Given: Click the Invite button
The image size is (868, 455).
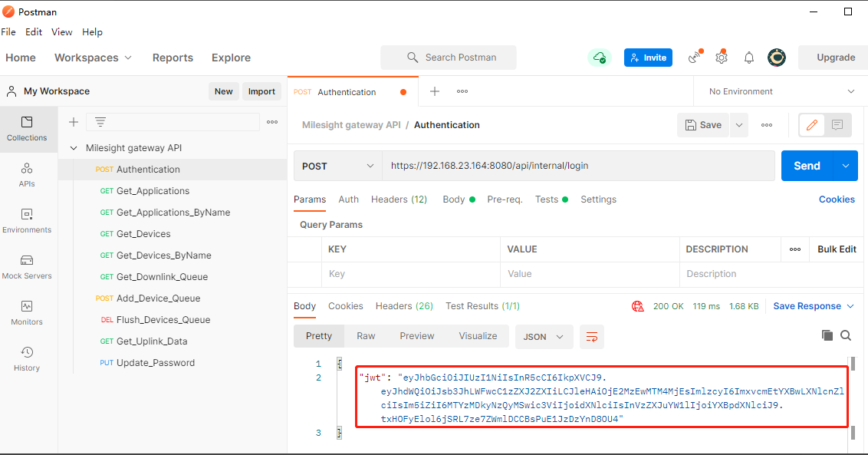Looking at the screenshot, I should [648, 58].
